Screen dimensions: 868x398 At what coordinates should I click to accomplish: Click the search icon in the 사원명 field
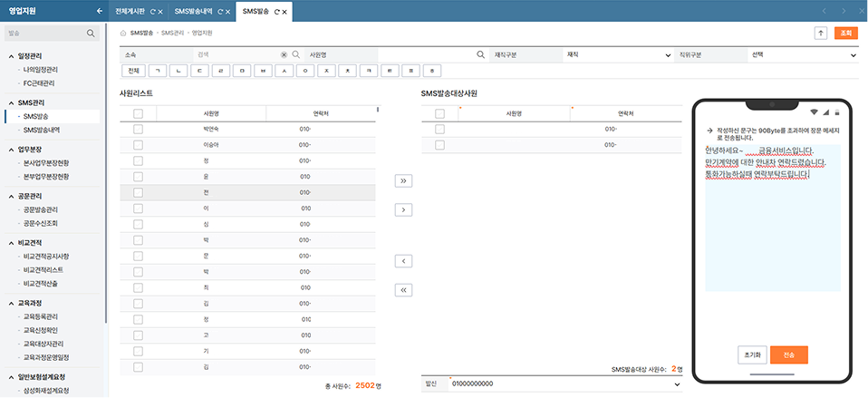point(481,54)
